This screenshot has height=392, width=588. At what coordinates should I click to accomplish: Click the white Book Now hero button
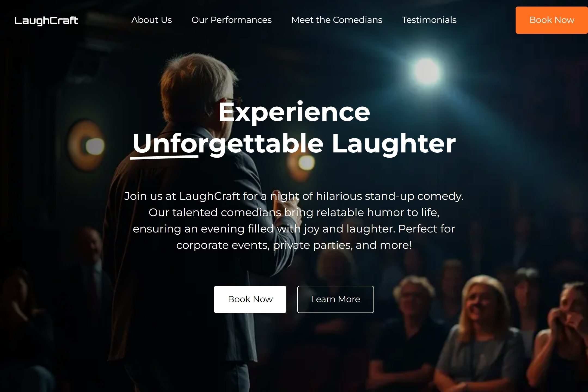pos(250,299)
